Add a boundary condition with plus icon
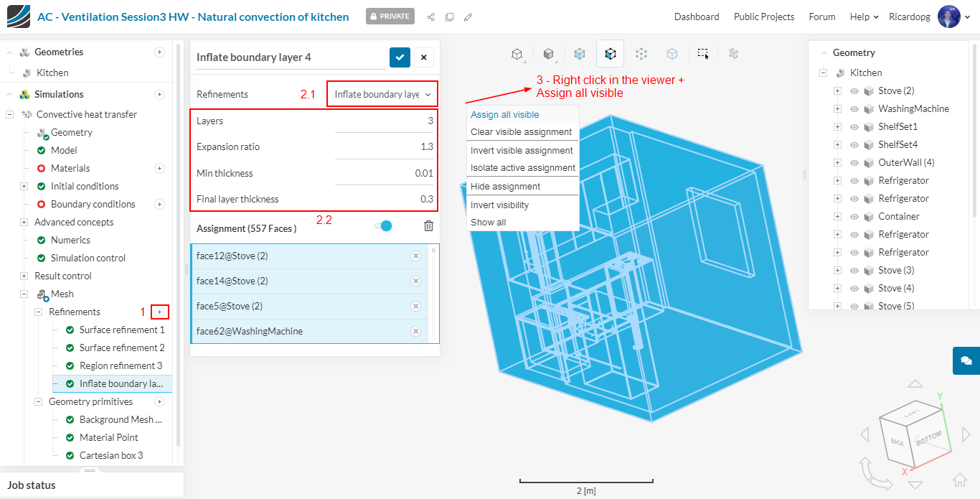The image size is (980, 499). (159, 205)
